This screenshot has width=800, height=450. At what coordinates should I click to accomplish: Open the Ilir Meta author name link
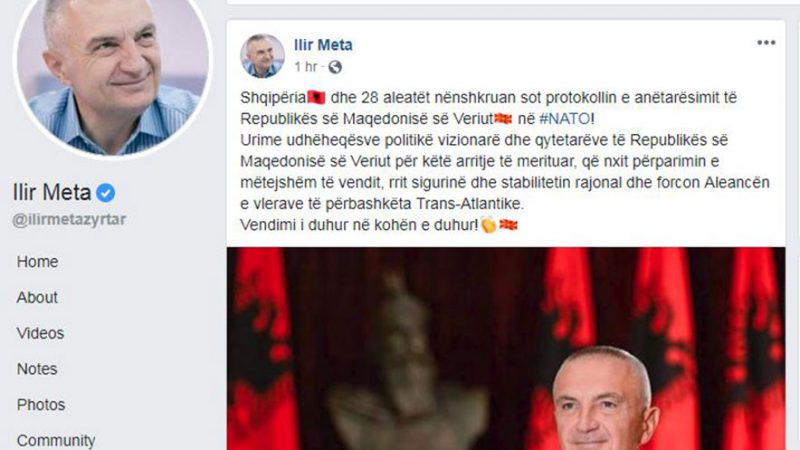pos(323,45)
